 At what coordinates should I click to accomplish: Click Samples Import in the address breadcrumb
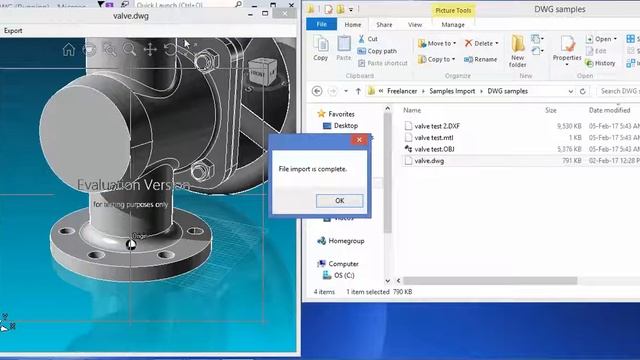(x=452, y=91)
